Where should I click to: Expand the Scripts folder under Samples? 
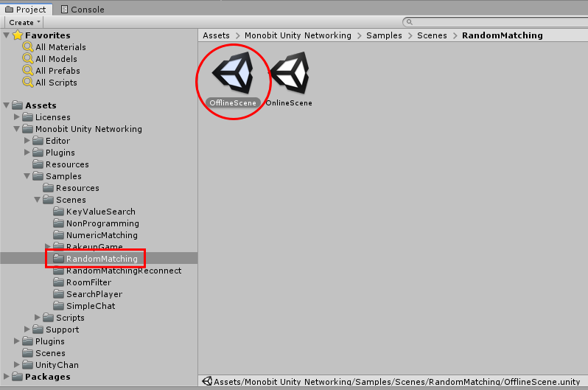point(37,318)
